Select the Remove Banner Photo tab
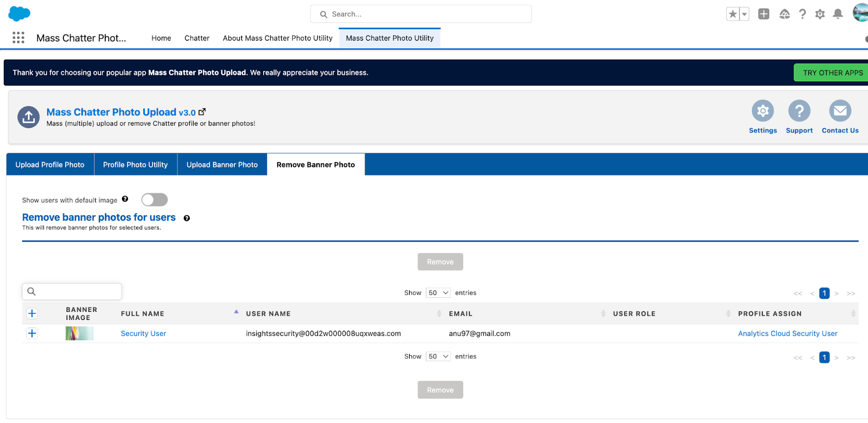The height and width of the screenshot is (423, 868). coord(316,164)
